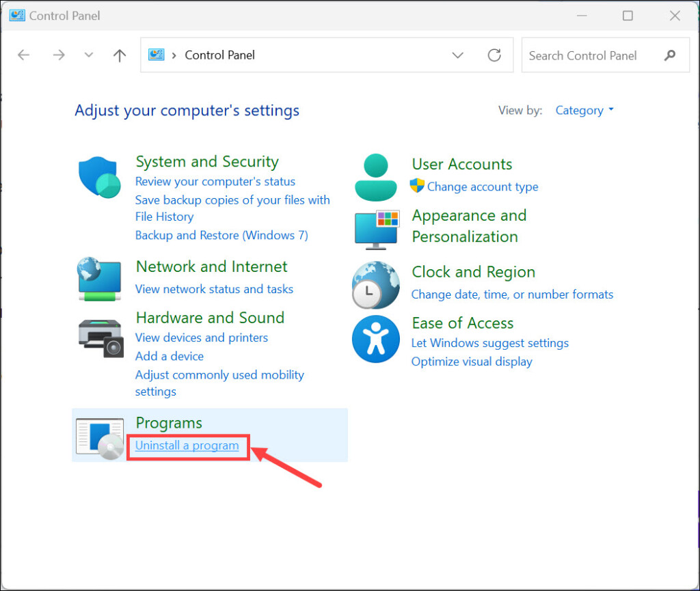Screen dimensions: 700x591
Task: Click the Control Panel icon in address bar
Action: (157, 55)
